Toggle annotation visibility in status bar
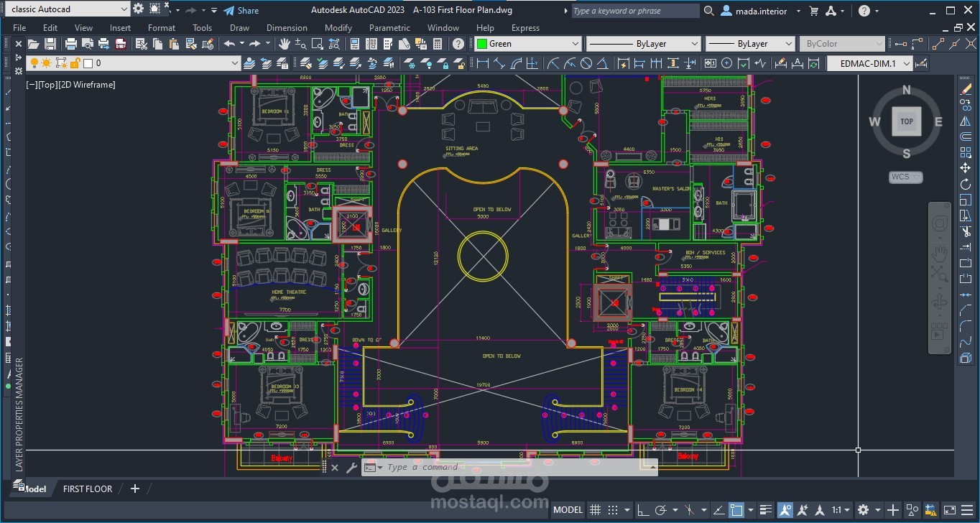The width and height of the screenshot is (980, 523). pos(785,510)
